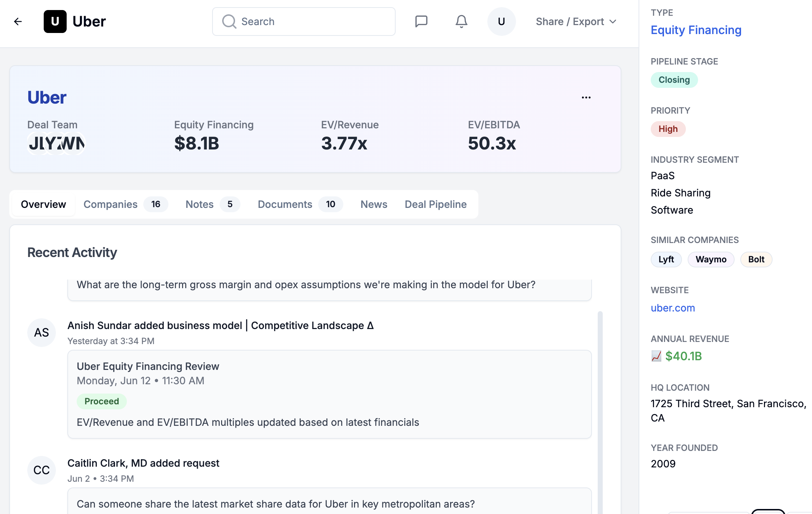Click the Recent Activity scrollbar
Viewport: 812px width, 514px height.
600,412
